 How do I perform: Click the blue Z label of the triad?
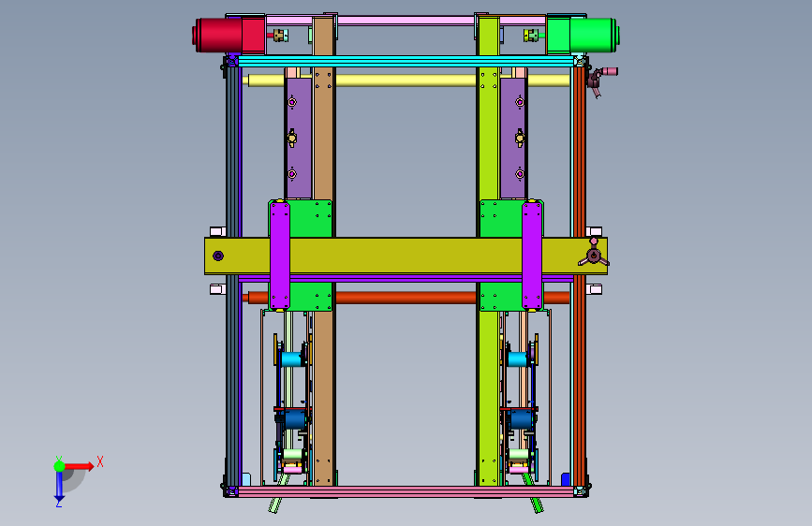[59, 504]
